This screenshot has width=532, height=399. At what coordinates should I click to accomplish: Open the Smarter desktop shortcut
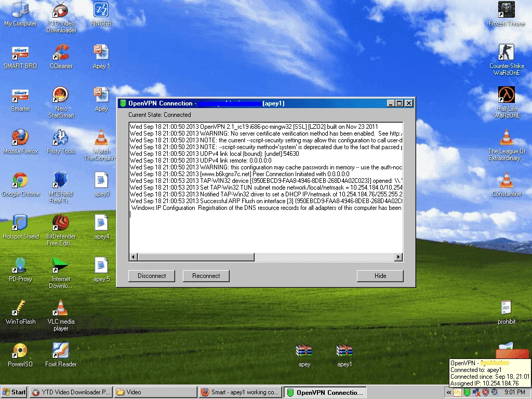point(20,100)
